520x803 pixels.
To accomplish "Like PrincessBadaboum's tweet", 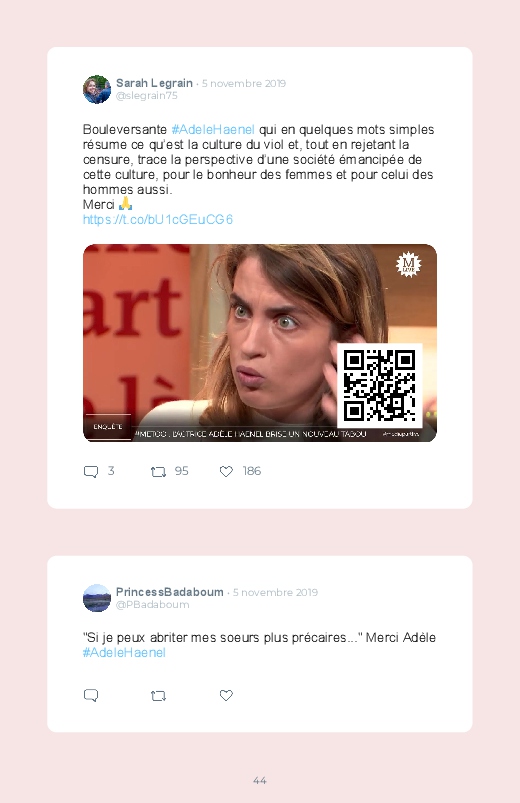I will 226,695.
